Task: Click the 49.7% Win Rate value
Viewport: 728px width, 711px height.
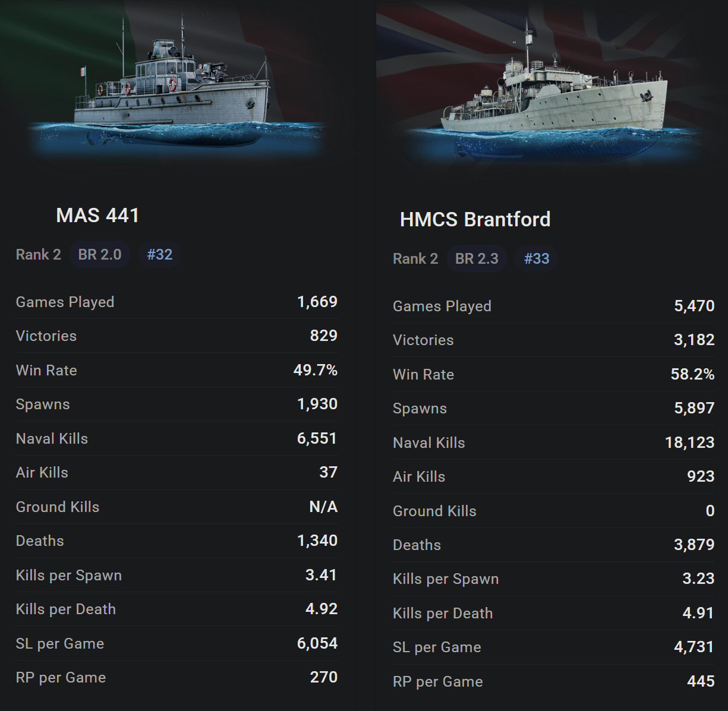Action: pos(315,370)
